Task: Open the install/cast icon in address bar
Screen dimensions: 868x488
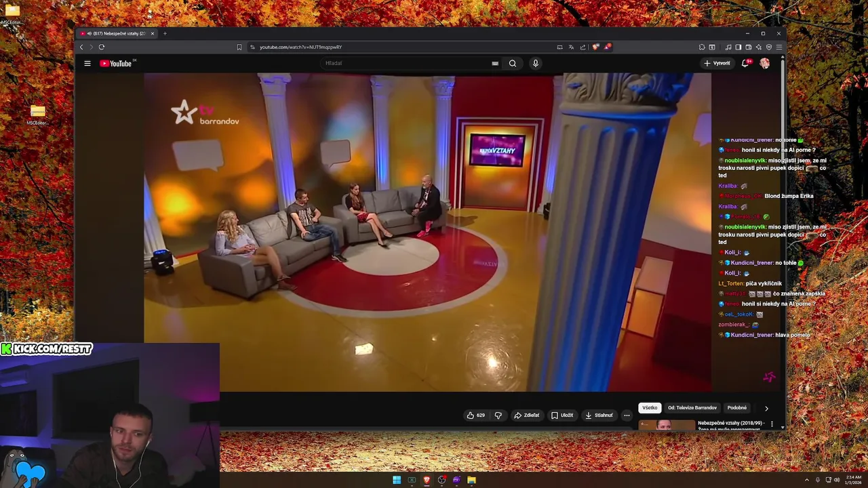Action: [559, 47]
